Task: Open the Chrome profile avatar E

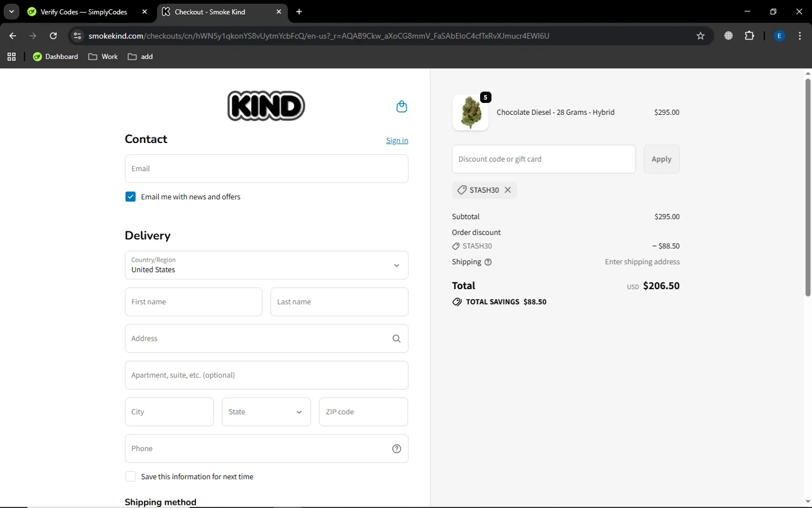Action: (780, 36)
